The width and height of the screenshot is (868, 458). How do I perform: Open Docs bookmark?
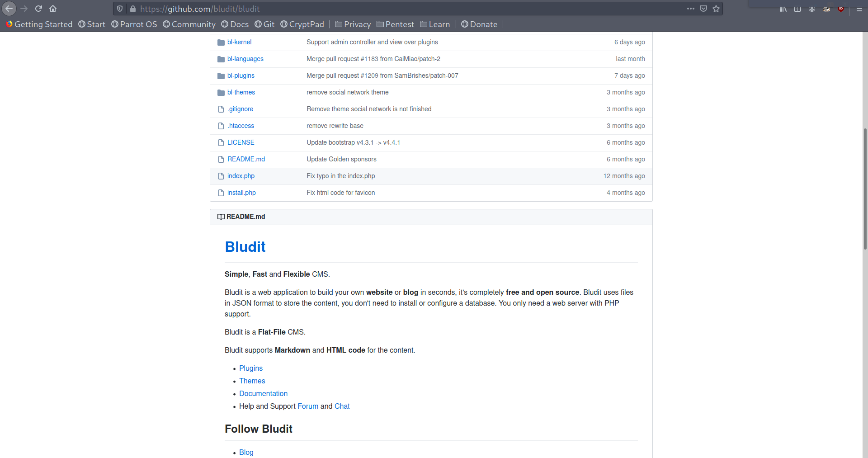235,24
